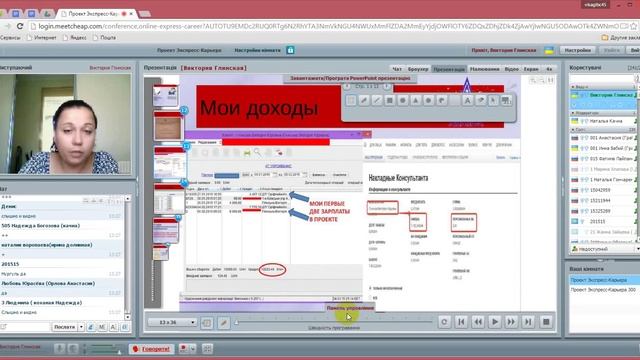Switch to the Чат tab

(x=396, y=69)
